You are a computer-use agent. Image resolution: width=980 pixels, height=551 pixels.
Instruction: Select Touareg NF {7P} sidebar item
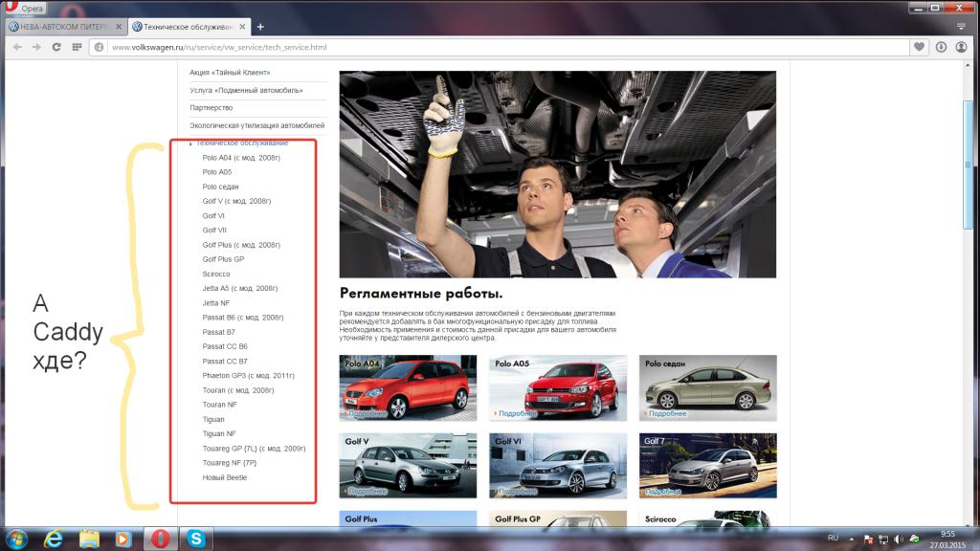pos(230,462)
